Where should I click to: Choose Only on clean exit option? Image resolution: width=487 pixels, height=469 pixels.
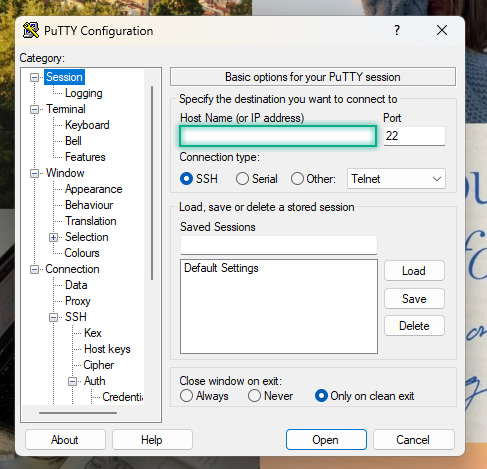tap(321, 396)
